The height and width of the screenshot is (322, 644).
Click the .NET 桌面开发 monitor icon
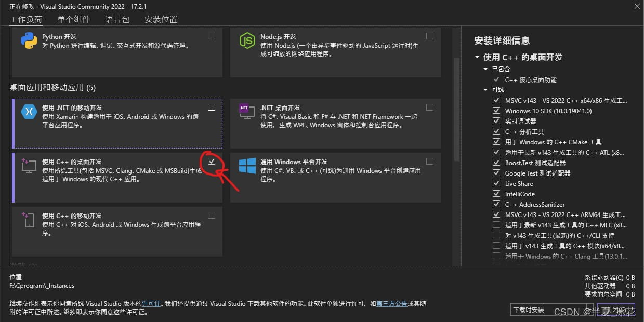pos(247,112)
